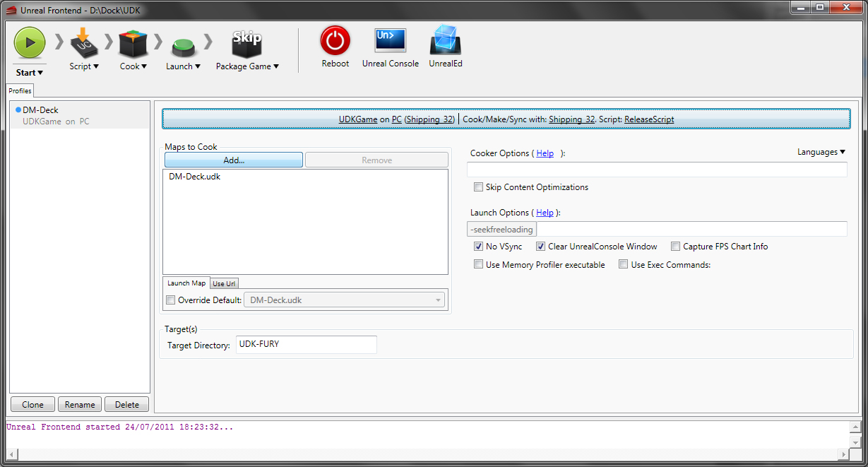Screen dimensions: 868x467
Task: Open the Package Game dropdown arrow
Action: pyautogui.click(x=276, y=66)
